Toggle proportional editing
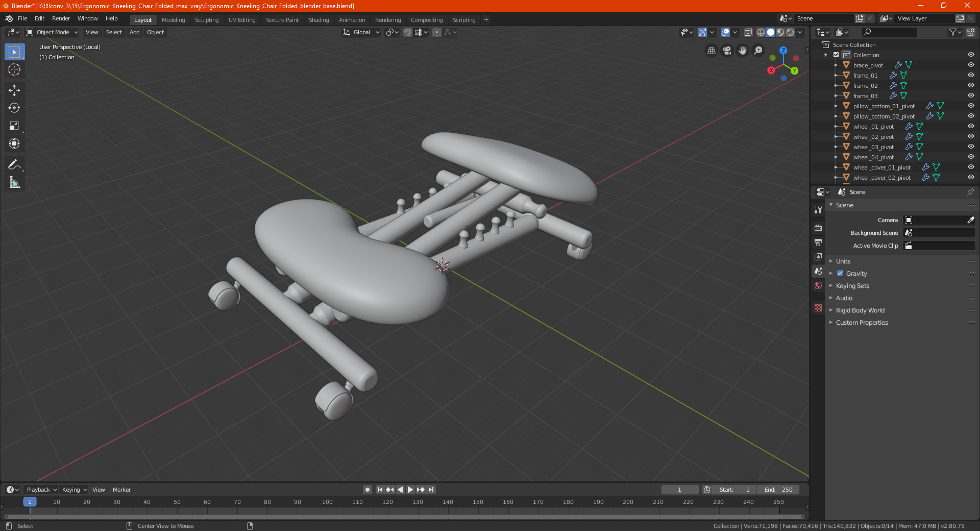 pyautogui.click(x=437, y=32)
